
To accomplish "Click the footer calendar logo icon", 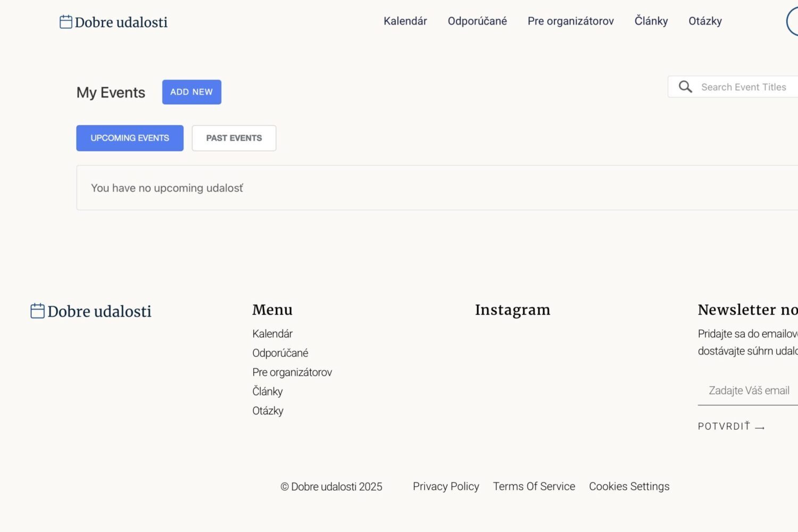I will 37,311.
